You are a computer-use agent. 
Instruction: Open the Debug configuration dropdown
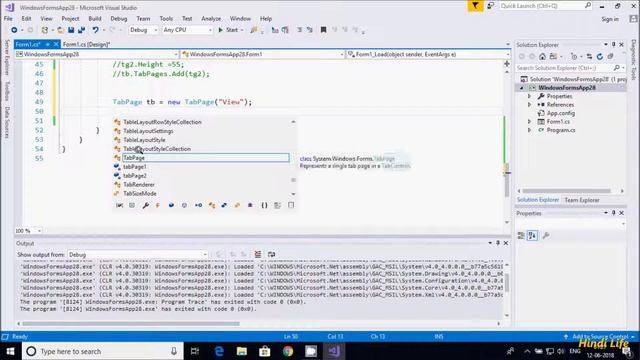(x=143, y=30)
